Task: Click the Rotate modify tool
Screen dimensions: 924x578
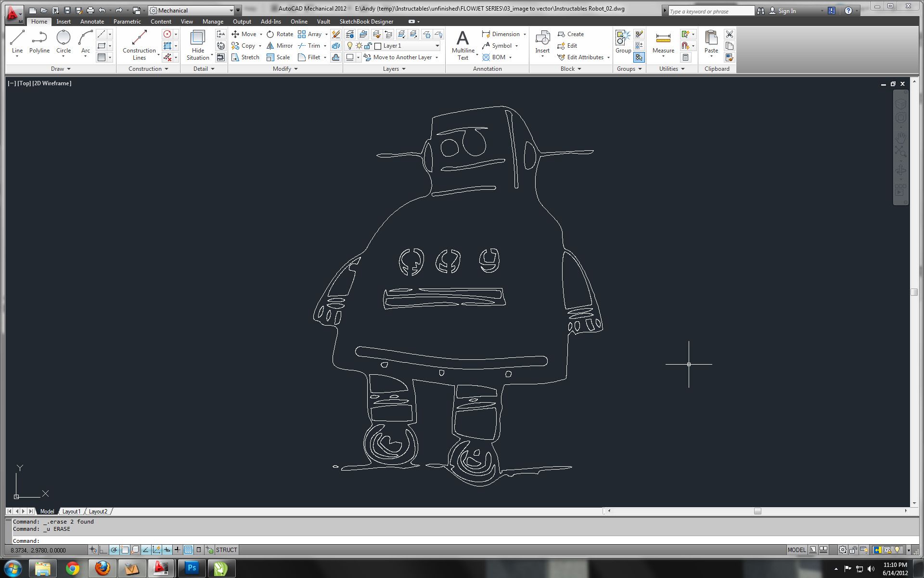Action: 280,34
